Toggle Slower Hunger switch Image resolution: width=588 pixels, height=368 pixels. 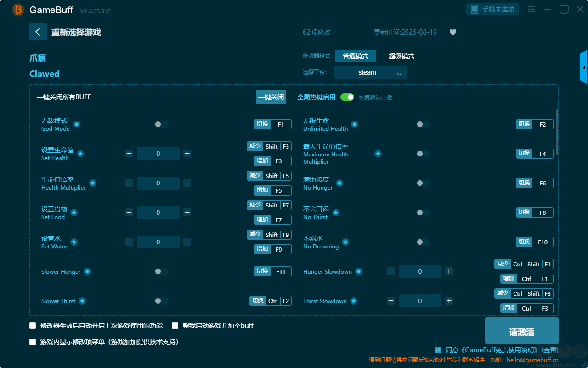161,271
